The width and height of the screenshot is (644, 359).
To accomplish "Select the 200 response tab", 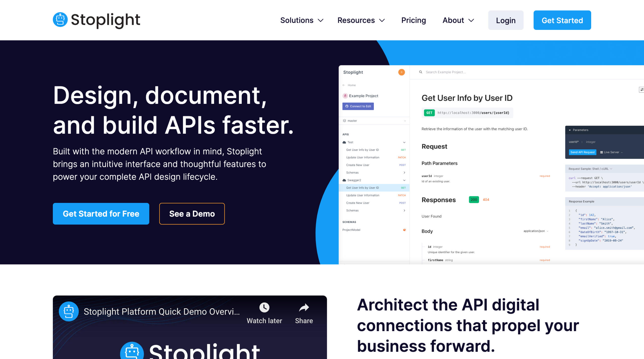I will [x=474, y=200].
